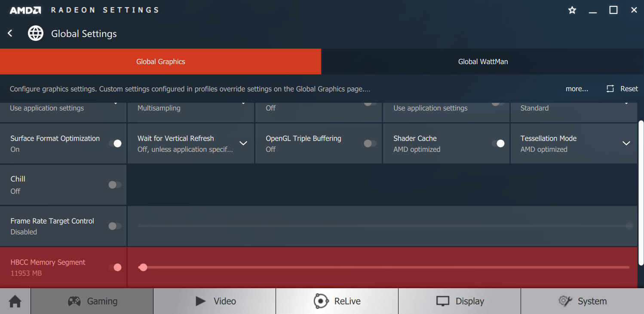The height and width of the screenshot is (314, 644).
Task: Open the Display section
Action: click(x=460, y=301)
